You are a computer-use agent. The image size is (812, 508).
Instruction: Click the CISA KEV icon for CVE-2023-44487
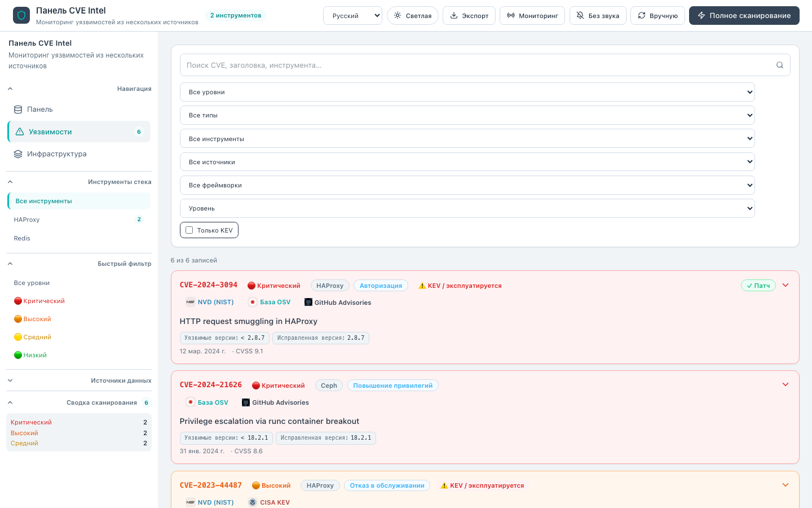[x=253, y=502]
